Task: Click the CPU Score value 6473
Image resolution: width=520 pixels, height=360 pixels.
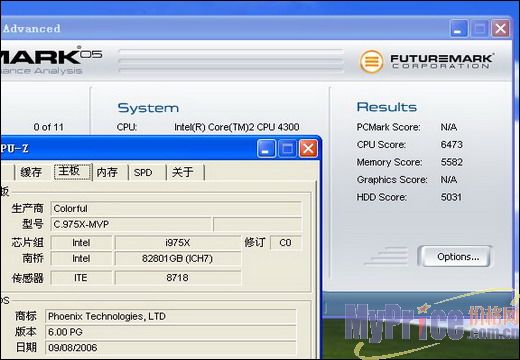Action: point(451,144)
